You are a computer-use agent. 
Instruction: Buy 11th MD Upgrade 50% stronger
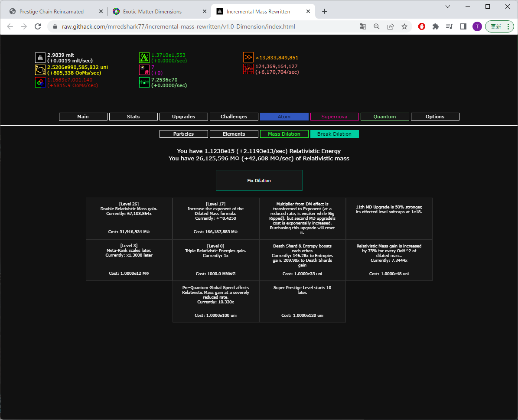[389, 218]
